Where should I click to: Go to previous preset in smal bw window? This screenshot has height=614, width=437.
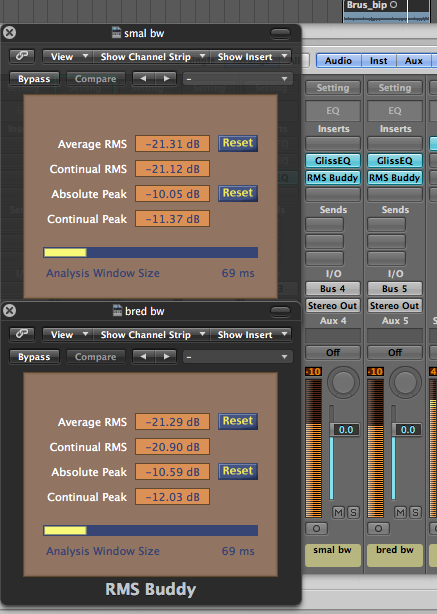(144, 79)
